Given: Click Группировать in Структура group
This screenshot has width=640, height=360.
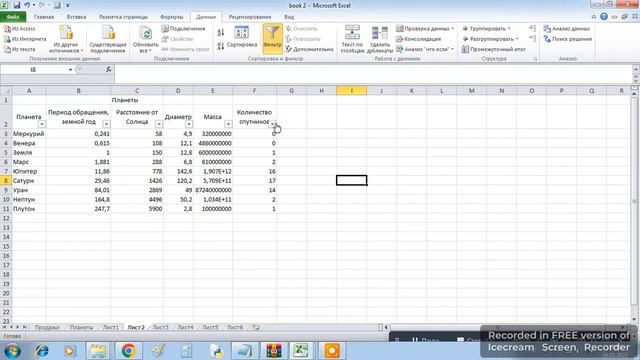Looking at the screenshot, I should pos(486,29).
